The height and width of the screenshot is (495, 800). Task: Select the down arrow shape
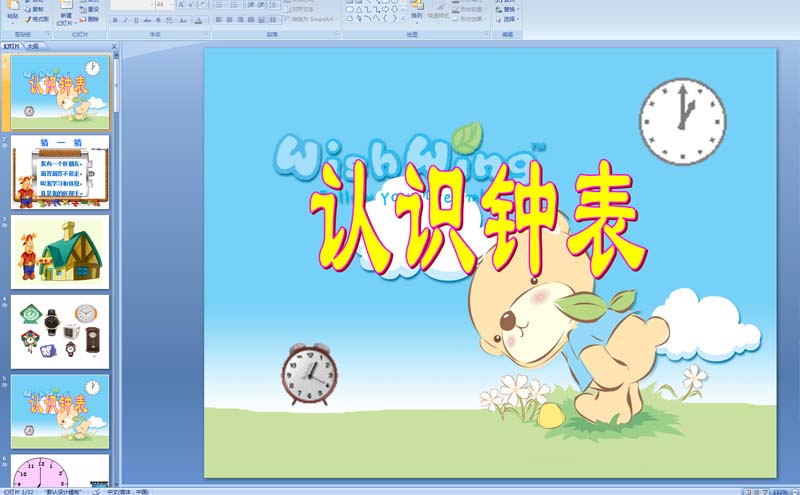[394, 9]
